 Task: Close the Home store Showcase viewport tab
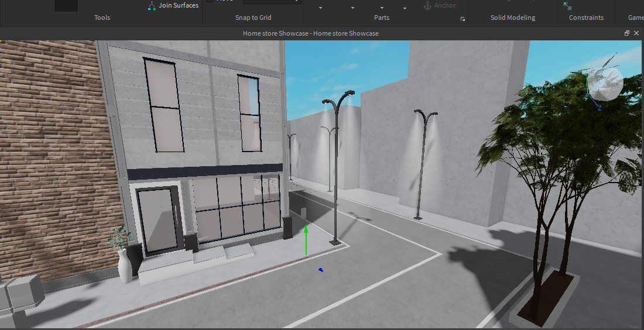[636, 33]
